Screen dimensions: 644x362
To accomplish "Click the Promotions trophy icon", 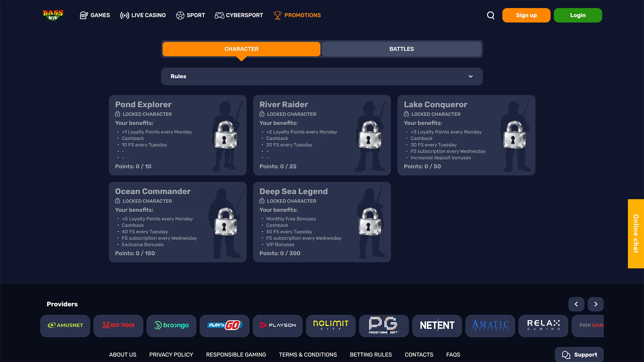I will (x=277, y=15).
